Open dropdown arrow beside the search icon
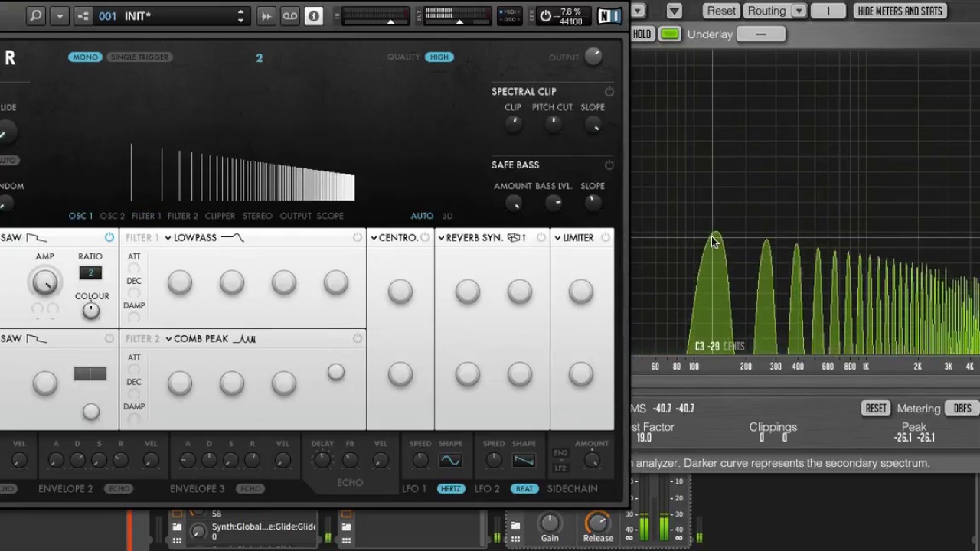 (x=59, y=15)
